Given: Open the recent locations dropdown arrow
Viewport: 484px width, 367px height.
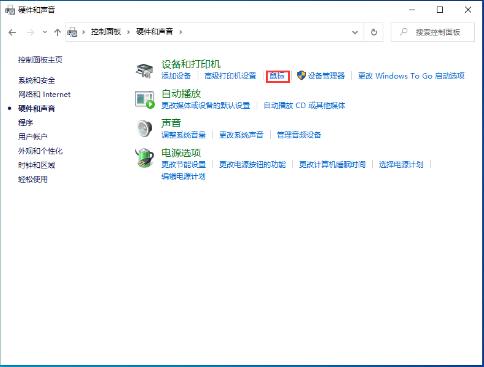Looking at the screenshot, I should pyautogui.click(x=45, y=32).
